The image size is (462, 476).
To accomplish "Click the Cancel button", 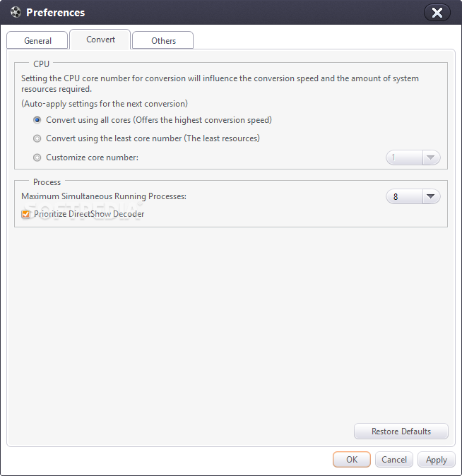I will (394, 460).
